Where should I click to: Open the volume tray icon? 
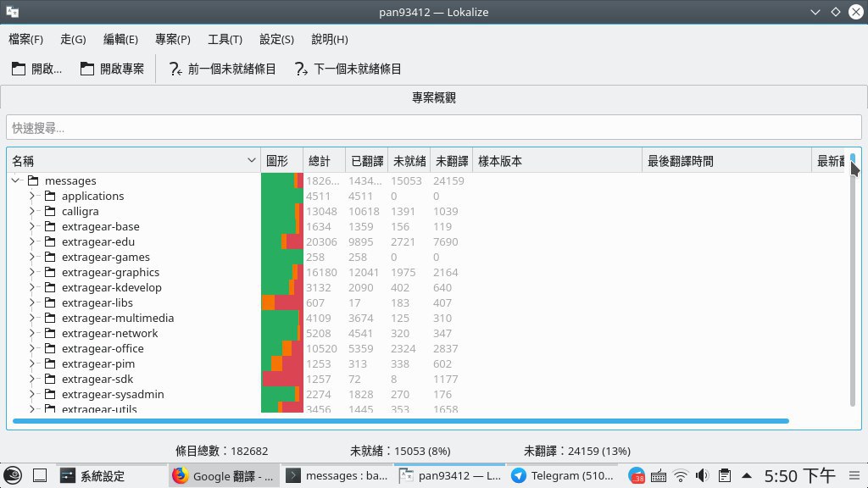pos(702,475)
